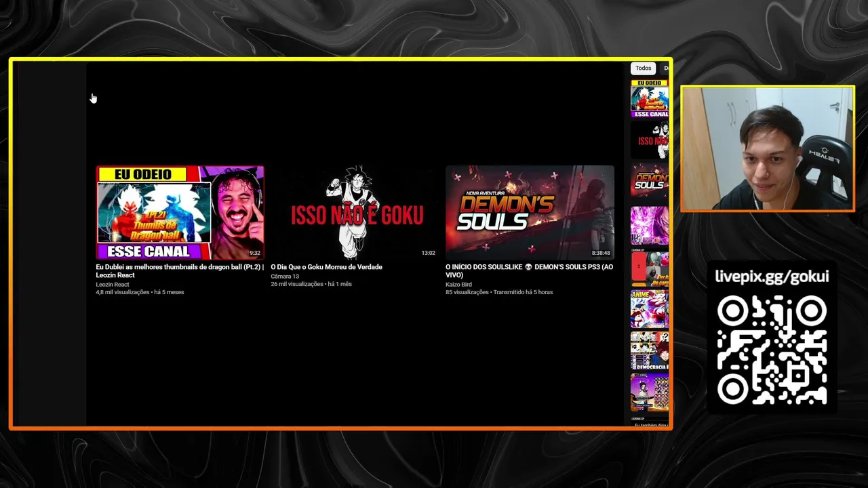The height and width of the screenshot is (488, 868).
Task: Select the Todos filter chip
Action: (x=643, y=68)
